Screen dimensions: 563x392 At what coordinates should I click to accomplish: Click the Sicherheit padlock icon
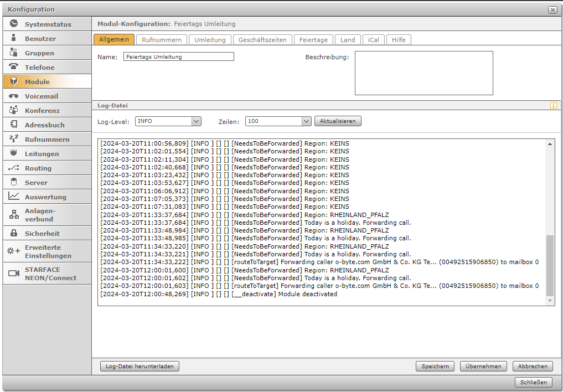click(x=14, y=233)
